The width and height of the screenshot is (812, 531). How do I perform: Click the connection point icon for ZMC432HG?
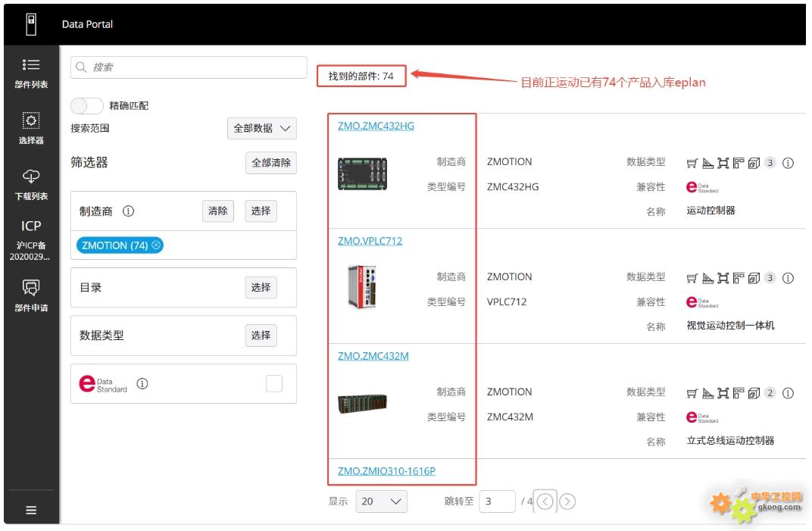coord(723,163)
